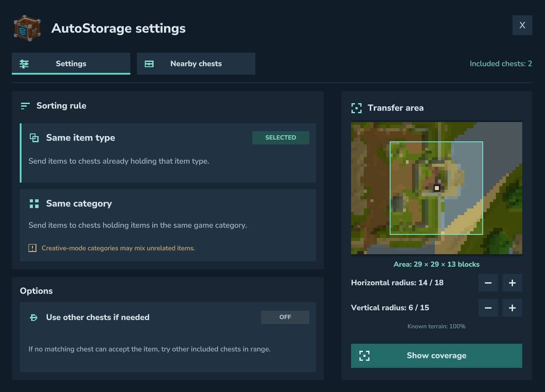Viewport: 545px width, 392px height.
Task: Click the 'Known terrain: 100%' text
Action: (437, 326)
